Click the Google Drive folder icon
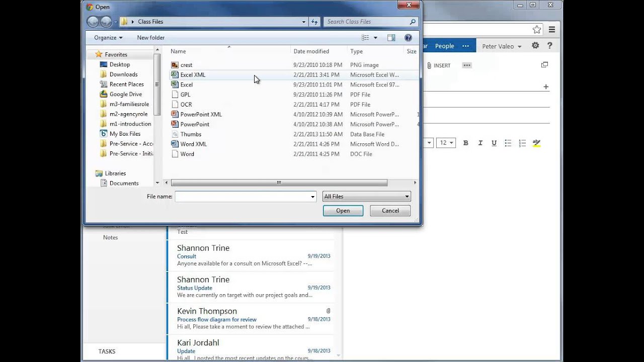Screen dimensions: 644x362 tap(104, 94)
